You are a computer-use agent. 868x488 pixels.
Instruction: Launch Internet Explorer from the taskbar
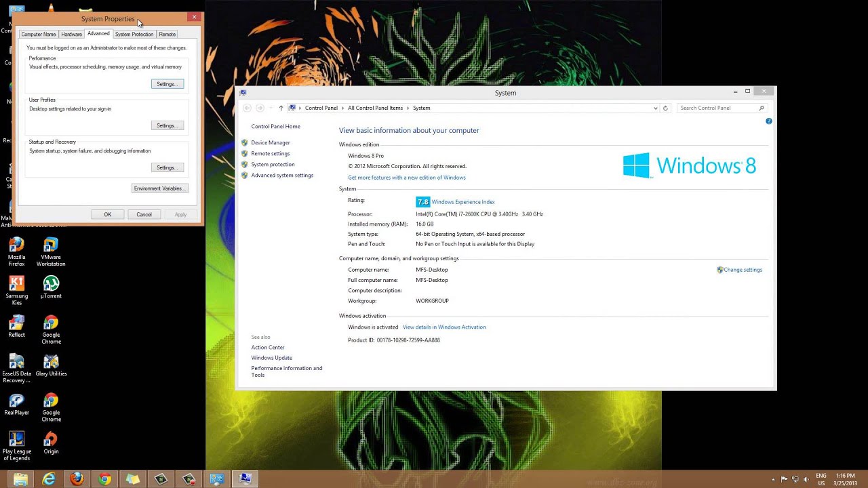coord(49,479)
